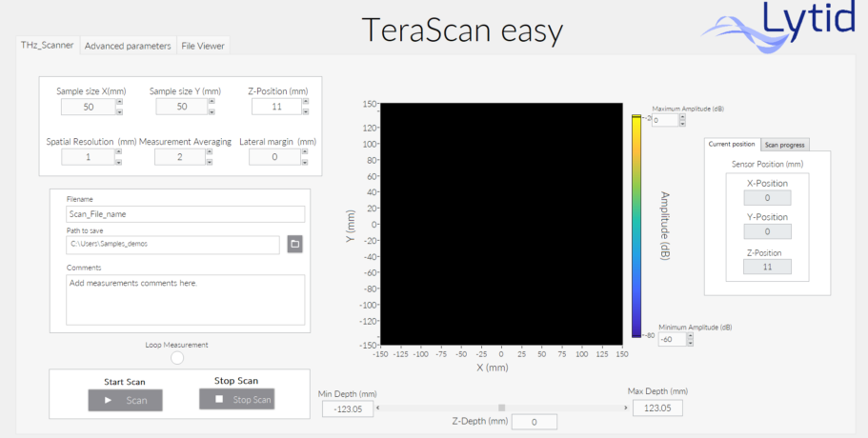868x438 pixels.
Task: Click the Z-Depth slider handle
Action: [x=501, y=408]
